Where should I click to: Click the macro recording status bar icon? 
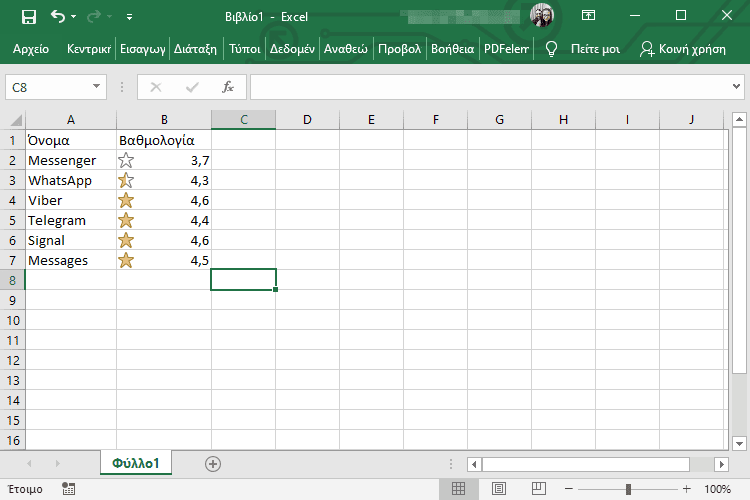point(68,489)
